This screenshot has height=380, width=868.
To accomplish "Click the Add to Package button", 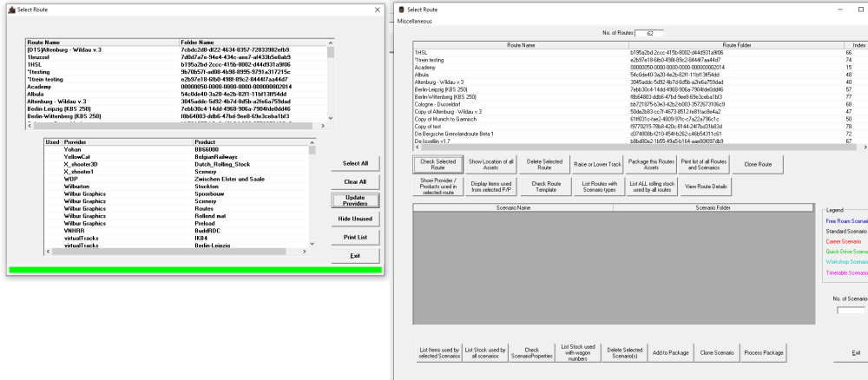I will tap(669, 353).
